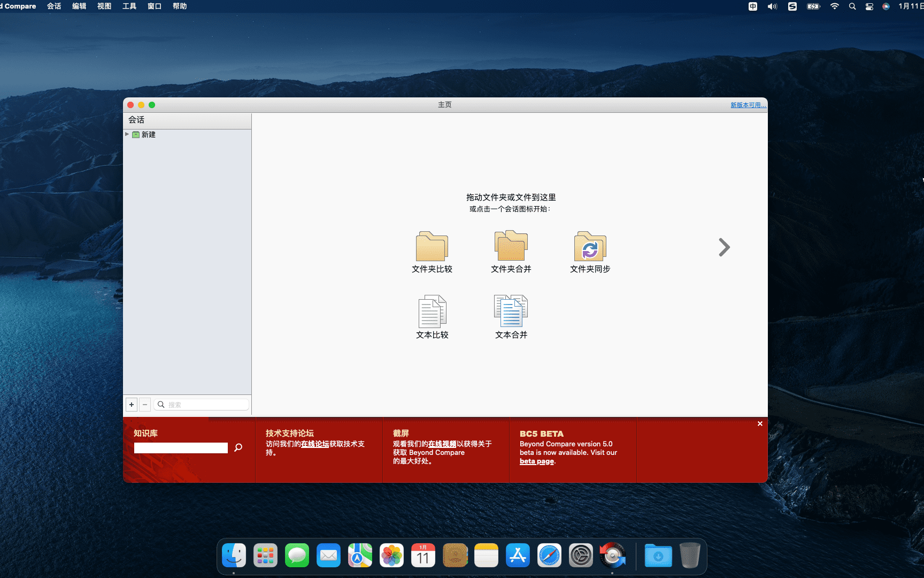This screenshot has width=924, height=578.
Task: Open the 帮助 menu
Action: click(180, 6)
